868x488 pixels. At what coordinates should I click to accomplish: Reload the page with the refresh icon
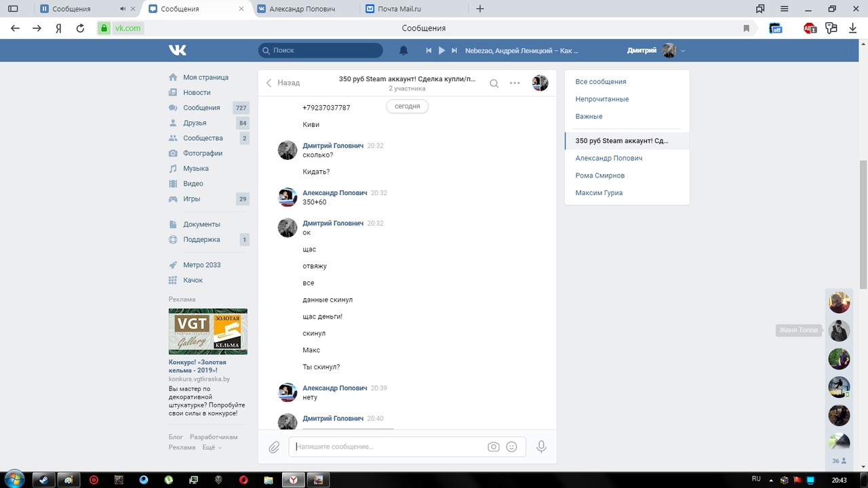[80, 28]
